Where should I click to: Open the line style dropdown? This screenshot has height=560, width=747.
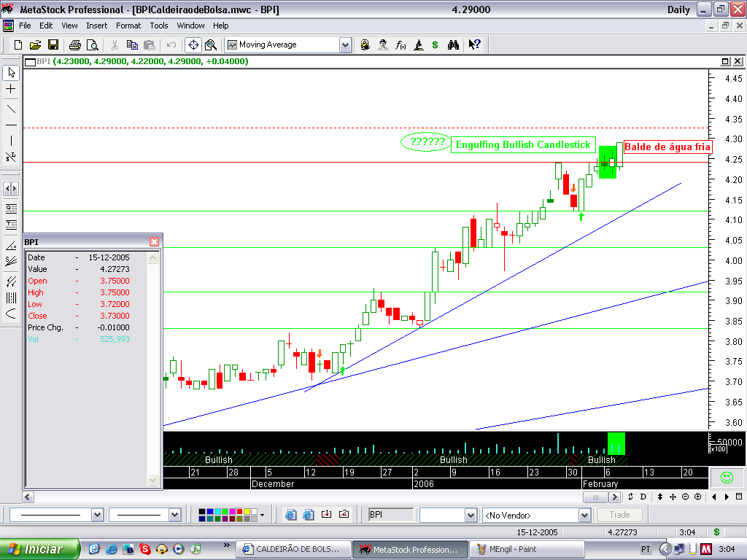[x=97, y=515]
